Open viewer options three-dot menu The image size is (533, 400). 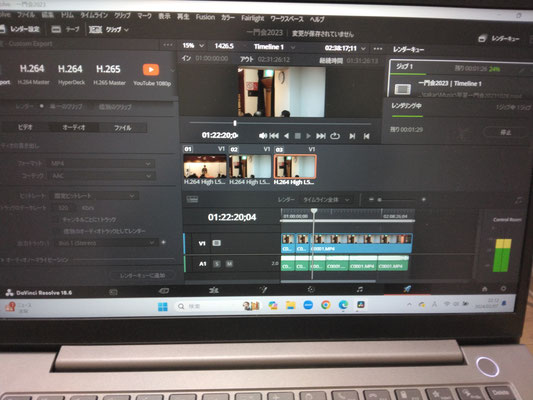coord(378,49)
